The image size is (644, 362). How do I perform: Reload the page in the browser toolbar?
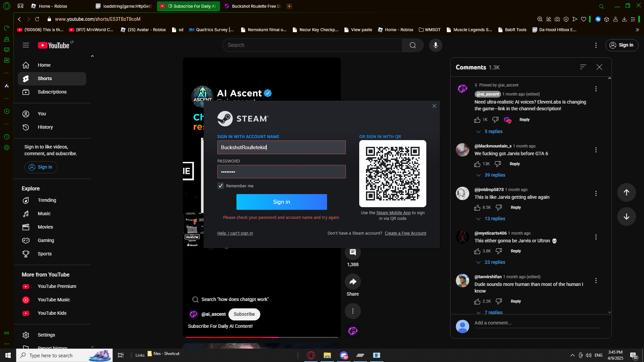click(37, 19)
